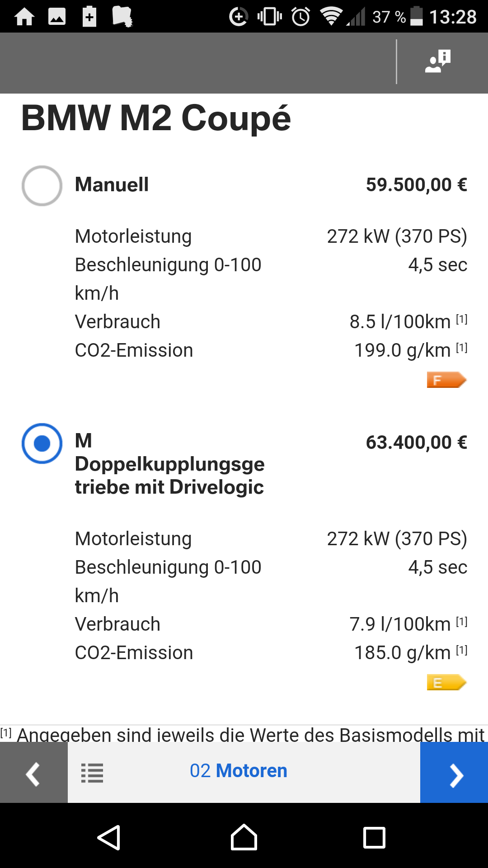
Task: Open footnote reference next to 185.0 g/km
Action: (461, 651)
